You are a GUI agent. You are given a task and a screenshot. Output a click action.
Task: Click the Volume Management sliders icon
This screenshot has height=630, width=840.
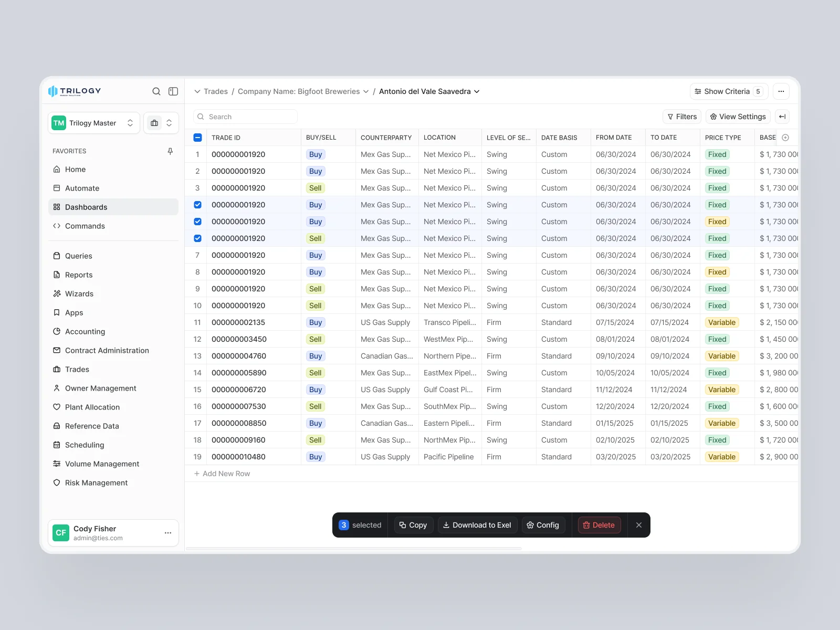[57, 464]
